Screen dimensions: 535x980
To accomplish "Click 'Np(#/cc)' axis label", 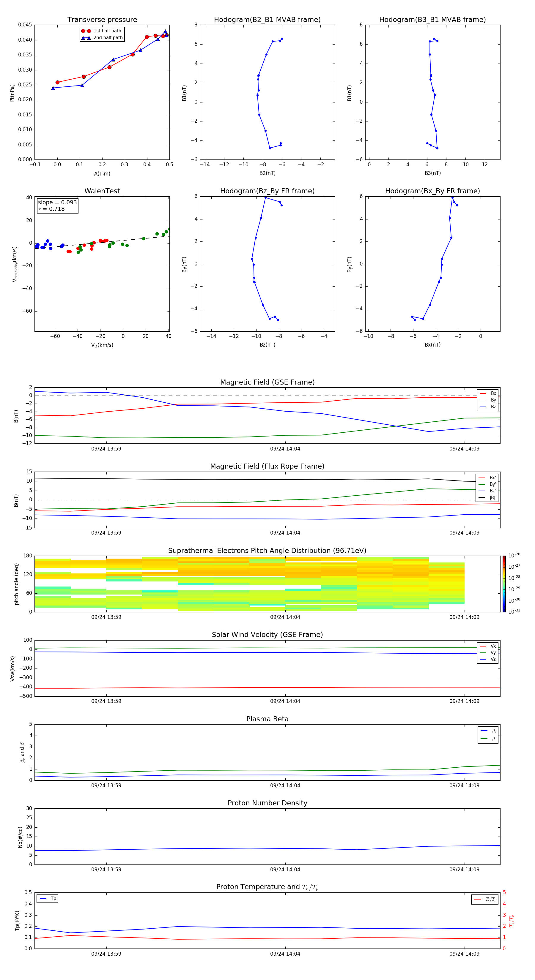I will [20, 837].
